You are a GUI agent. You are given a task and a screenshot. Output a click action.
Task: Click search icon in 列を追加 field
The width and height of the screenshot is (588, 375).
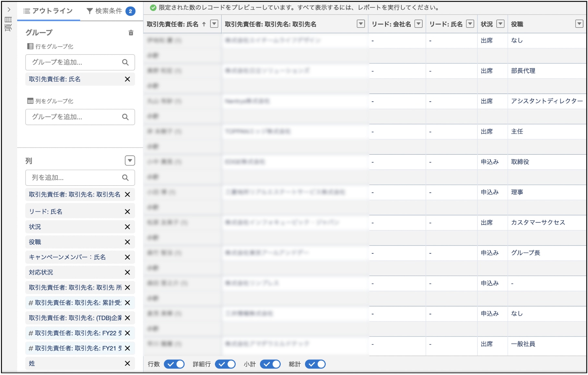point(125,177)
